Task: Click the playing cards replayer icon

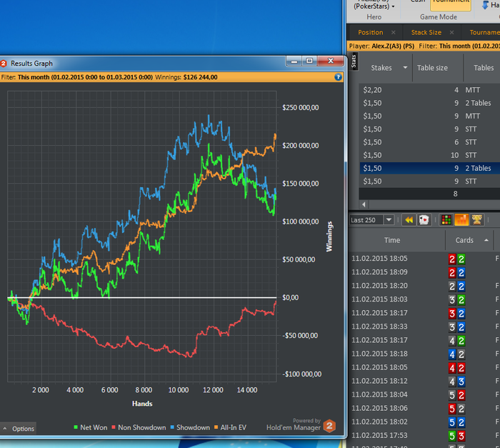Action: pos(423,220)
